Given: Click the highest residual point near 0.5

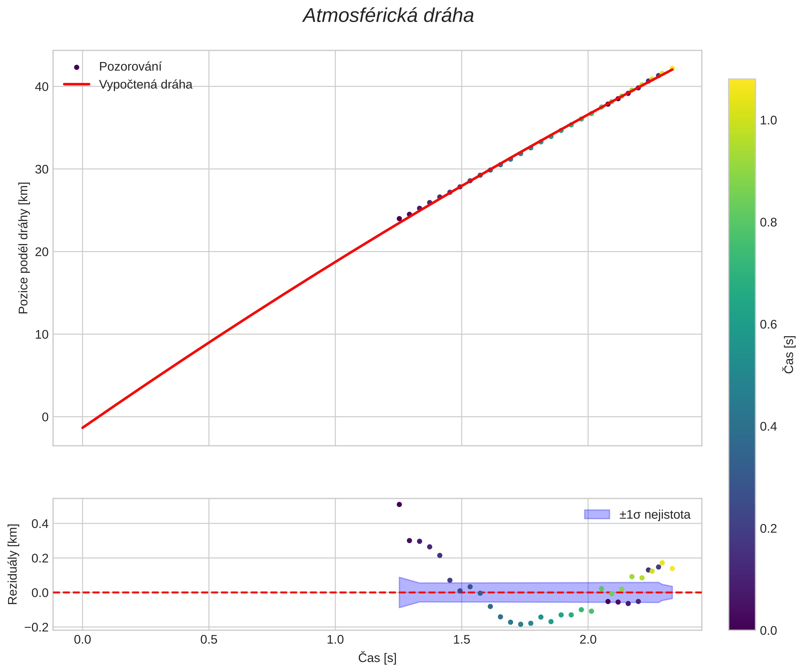Looking at the screenshot, I should [x=399, y=505].
